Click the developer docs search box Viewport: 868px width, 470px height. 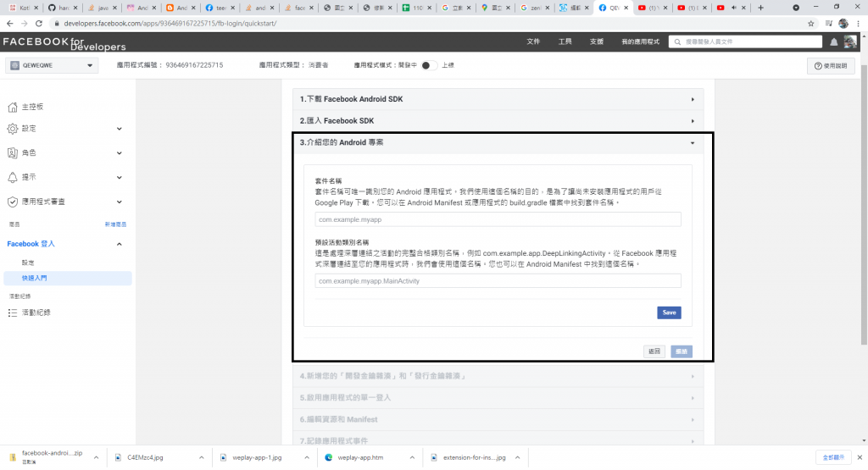pos(745,42)
